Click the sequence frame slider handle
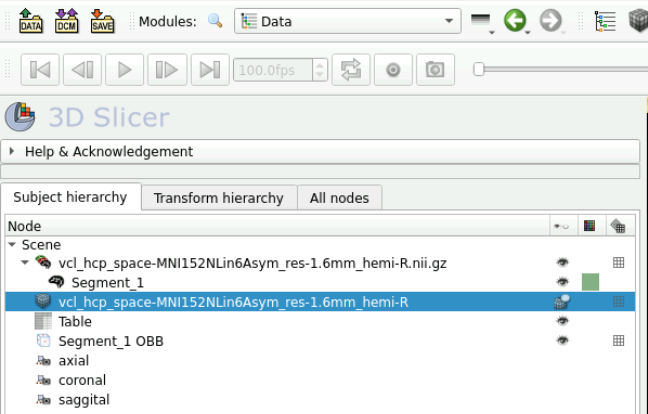Viewport: 648px width, 414px height. (x=479, y=69)
